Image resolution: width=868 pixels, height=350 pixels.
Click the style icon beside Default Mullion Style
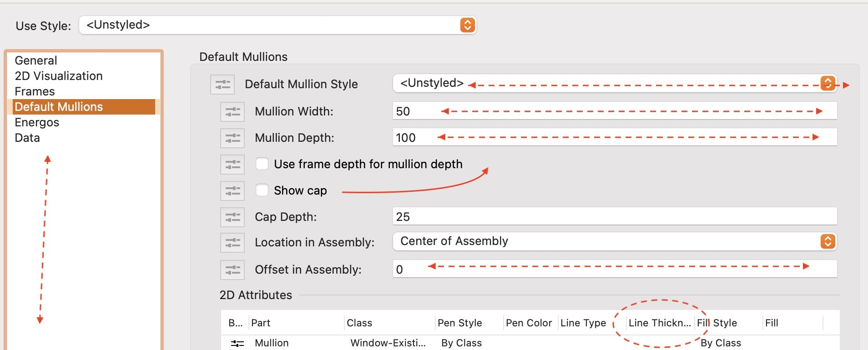tap(222, 85)
